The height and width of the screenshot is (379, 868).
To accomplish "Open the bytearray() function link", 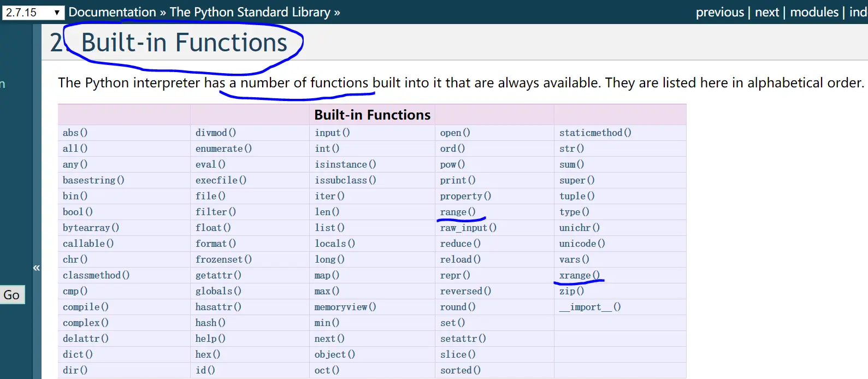I will (91, 228).
